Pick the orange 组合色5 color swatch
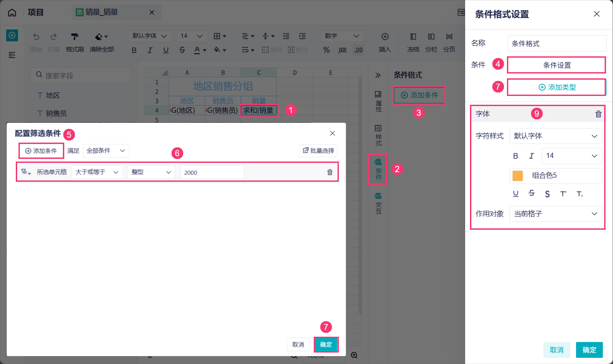The image size is (613, 364). pyautogui.click(x=518, y=176)
